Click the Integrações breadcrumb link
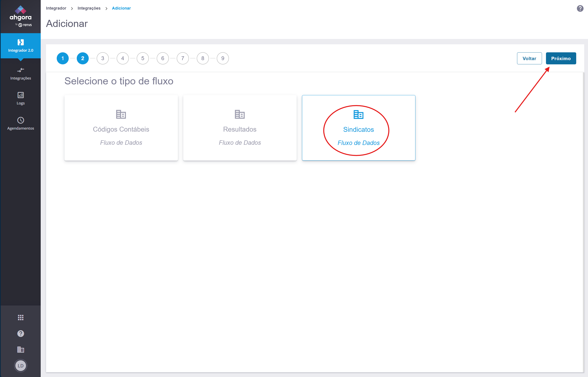 (89, 8)
